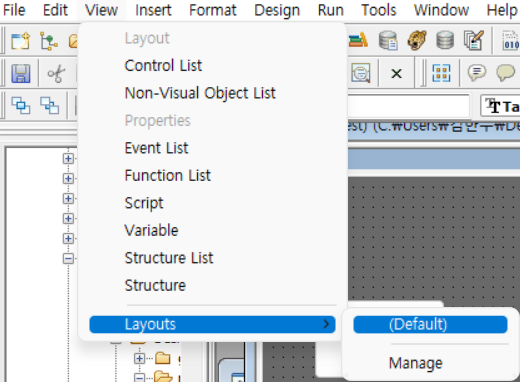
Task: Click the four-square selection grid icon
Action: tap(441, 73)
